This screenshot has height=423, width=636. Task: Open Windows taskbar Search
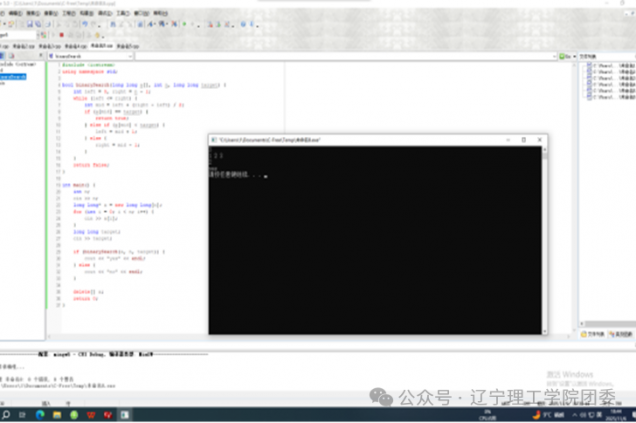click(6, 415)
